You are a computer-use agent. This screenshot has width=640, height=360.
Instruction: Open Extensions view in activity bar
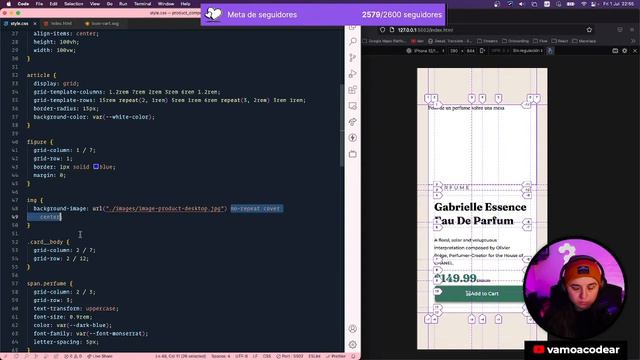pyautogui.click(x=353, y=90)
